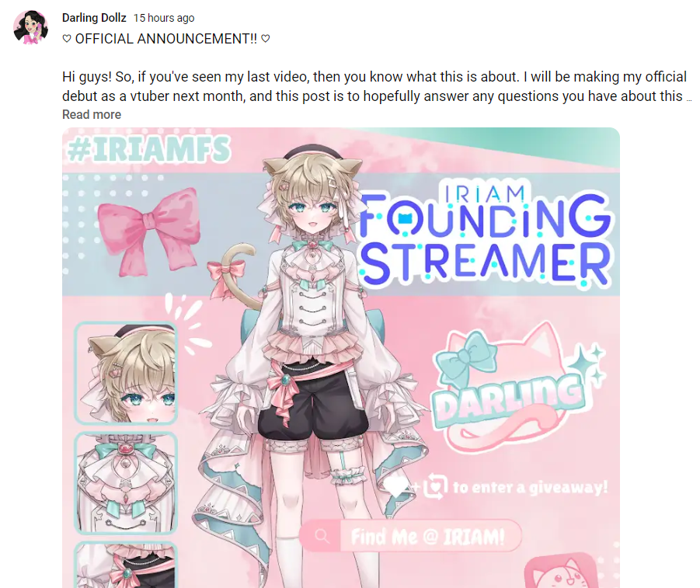
Task: Click the teal sparkle stars beside Darling logo
Action: [590, 363]
